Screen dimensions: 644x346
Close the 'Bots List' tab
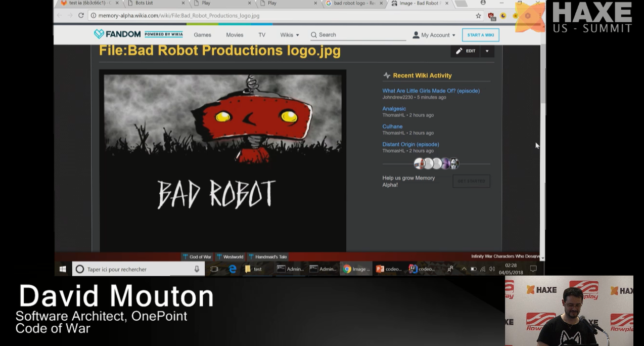[183, 3]
